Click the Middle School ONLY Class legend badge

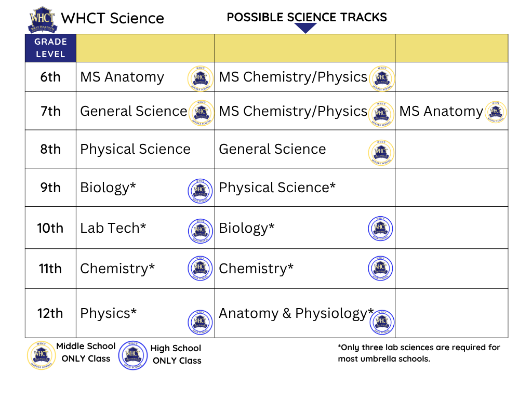pyautogui.click(x=41, y=355)
